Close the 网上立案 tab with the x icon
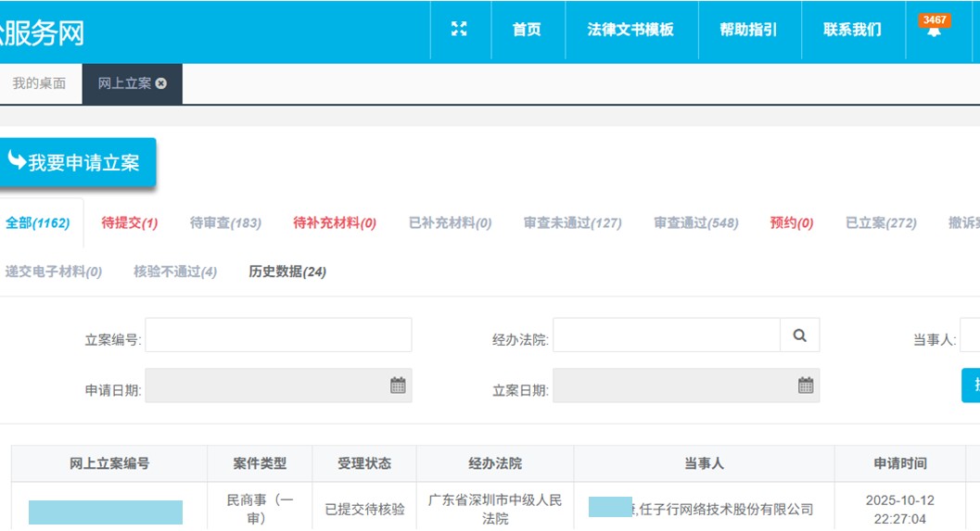This screenshot has height=531, width=980. [x=161, y=83]
